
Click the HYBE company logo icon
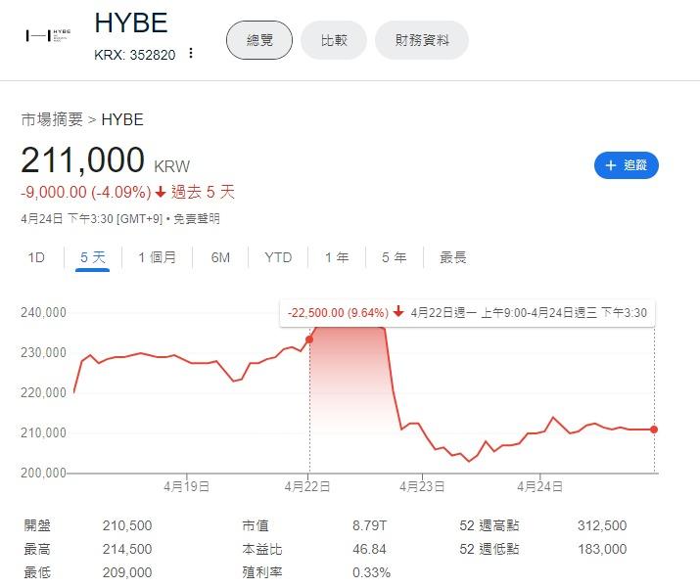tap(50, 36)
